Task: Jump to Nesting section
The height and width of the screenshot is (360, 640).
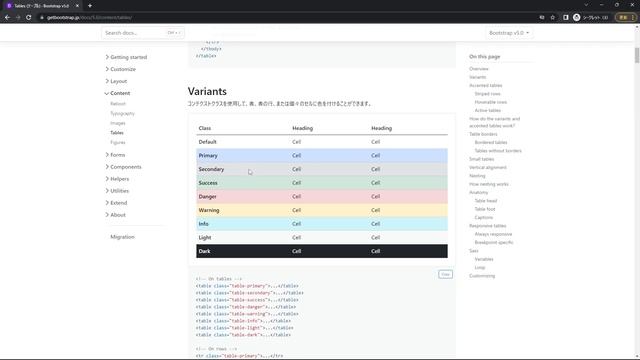Action: [x=477, y=176]
